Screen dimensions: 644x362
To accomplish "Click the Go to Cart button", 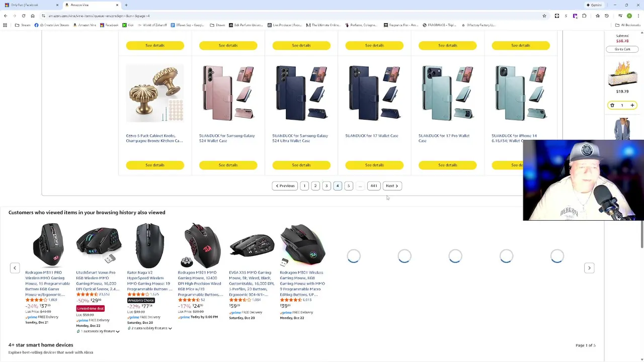I will (622, 49).
